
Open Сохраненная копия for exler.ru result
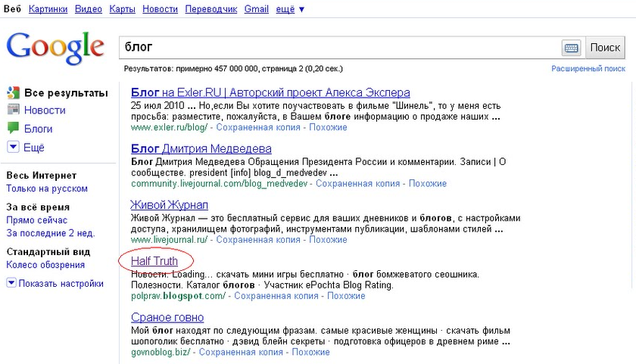click(x=258, y=127)
